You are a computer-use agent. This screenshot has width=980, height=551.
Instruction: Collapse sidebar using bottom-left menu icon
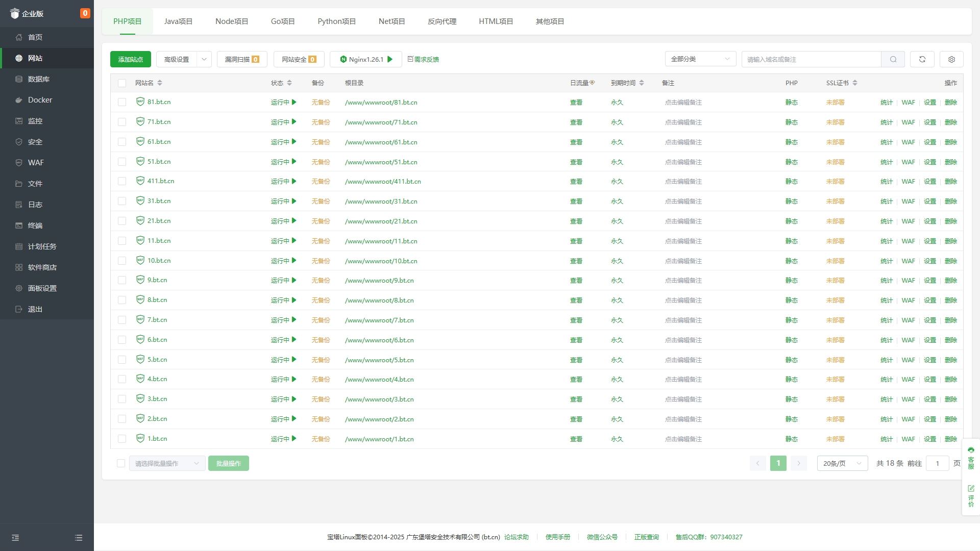coord(15,538)
